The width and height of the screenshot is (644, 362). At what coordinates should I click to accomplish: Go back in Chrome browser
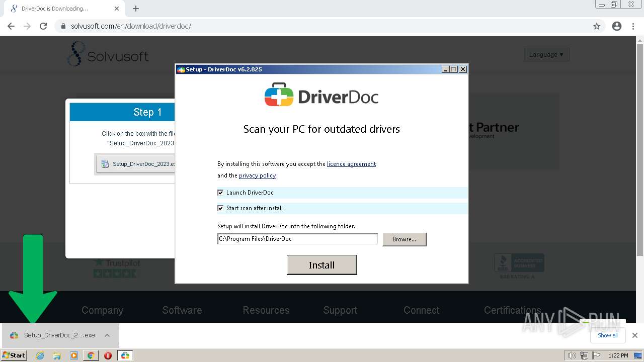[11, 26]
